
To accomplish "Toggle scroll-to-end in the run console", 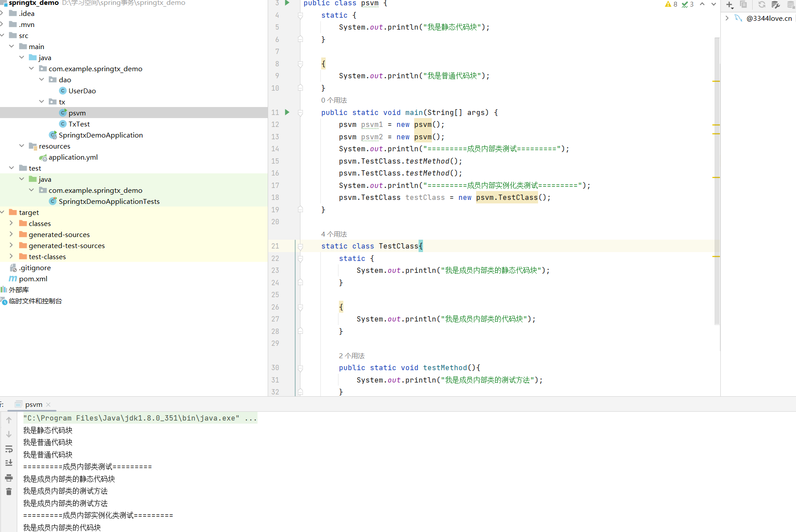I will (x=9, y=463).
